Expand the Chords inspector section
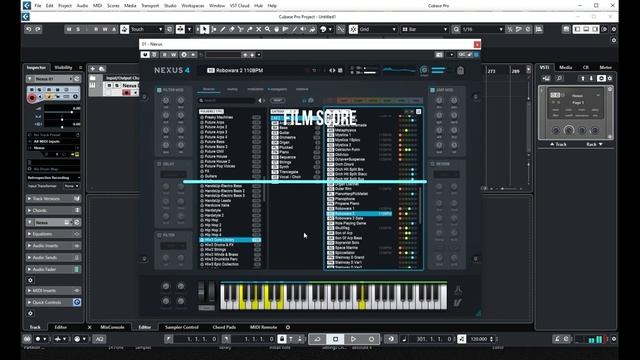Viewport: 640px width, 360px height. pyautogui.click(x=53, y=211)
